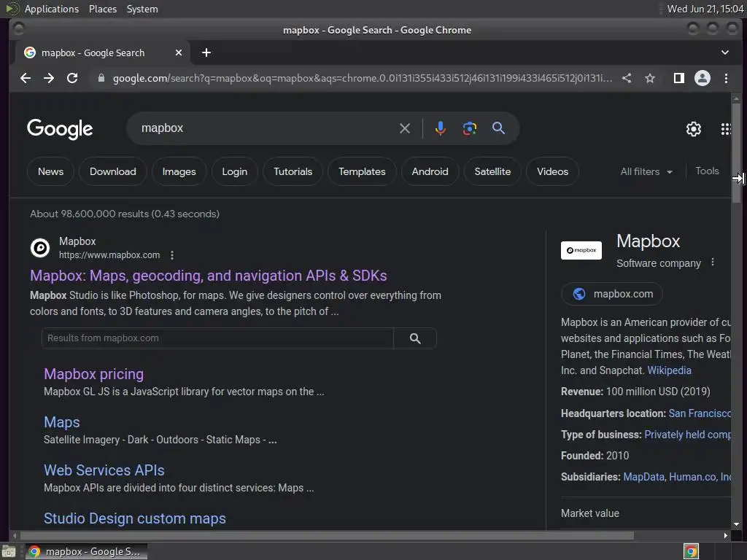This screenshot has width=747, height=560.
Task: Open search Tools options
Action: tap(707, 171)
